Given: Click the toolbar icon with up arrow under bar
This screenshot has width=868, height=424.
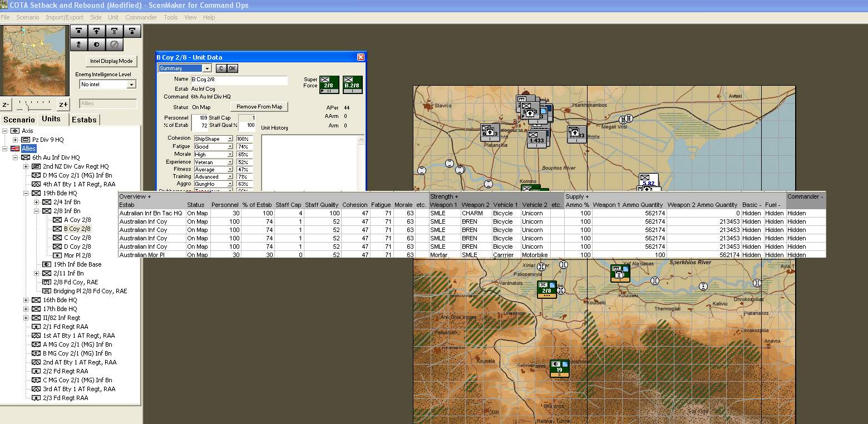Looking at the screenshot, I should pyautogui.click(x=97, y=31).
